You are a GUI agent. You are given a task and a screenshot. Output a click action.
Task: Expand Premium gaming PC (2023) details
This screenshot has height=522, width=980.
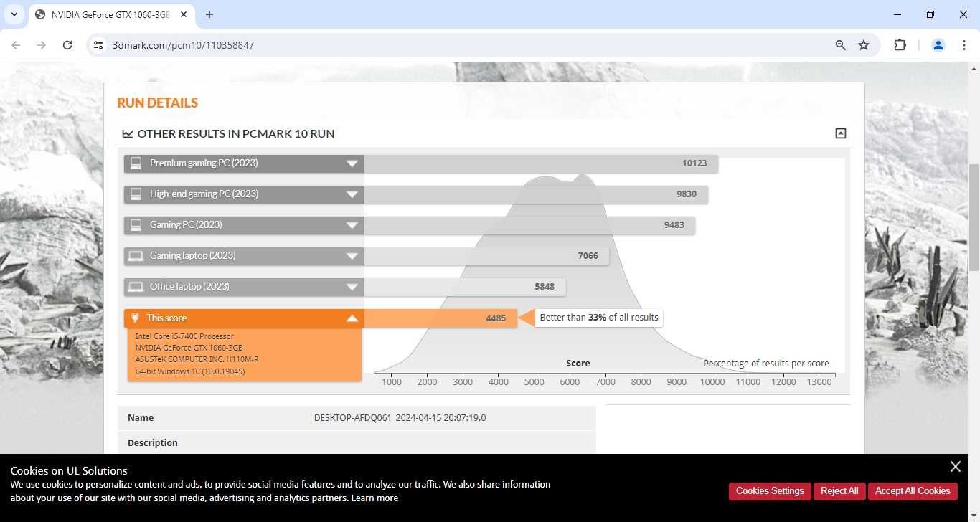(352, 163)
